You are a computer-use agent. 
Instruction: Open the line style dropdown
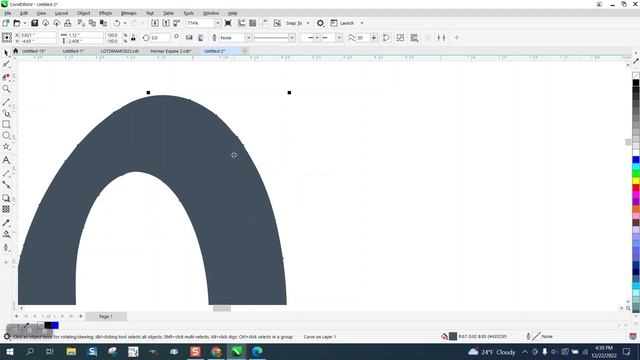292,38
